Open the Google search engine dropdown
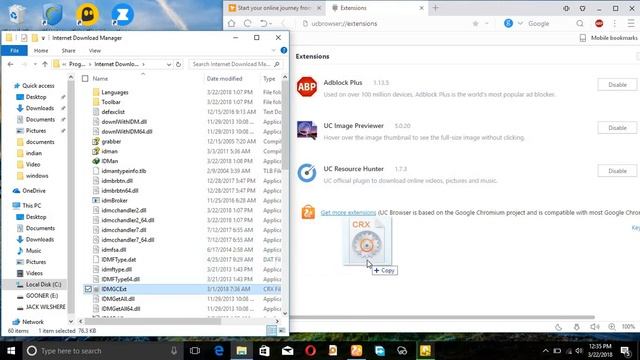Viewport: 640px width, 360px height. (x=520, y=23)
